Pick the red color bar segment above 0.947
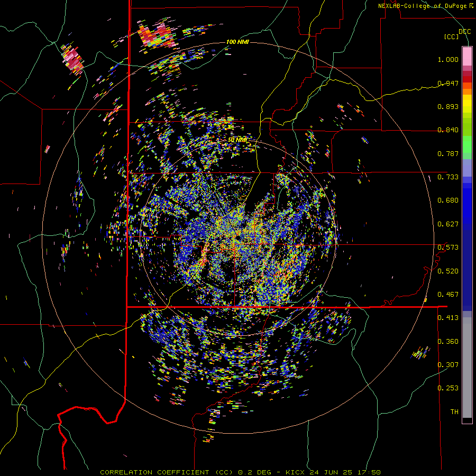This screenshot has height=476, width=476. tap(467, 79)
